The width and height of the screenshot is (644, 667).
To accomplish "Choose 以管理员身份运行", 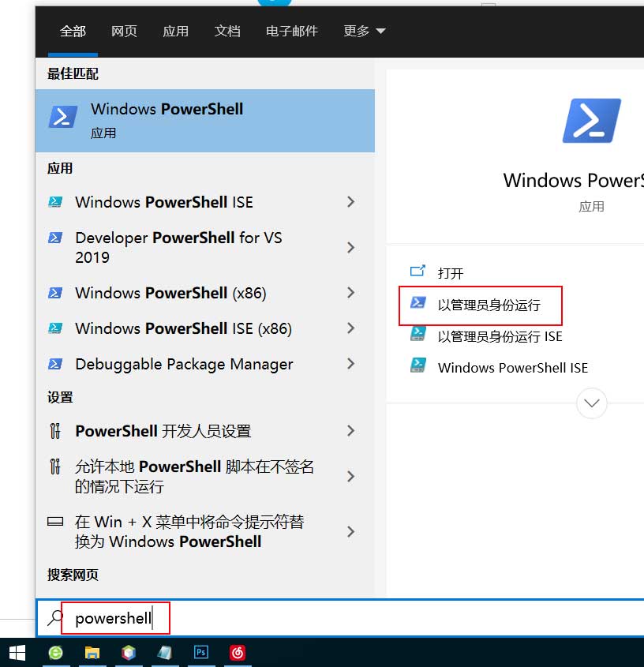I will [x=489, y=305].
